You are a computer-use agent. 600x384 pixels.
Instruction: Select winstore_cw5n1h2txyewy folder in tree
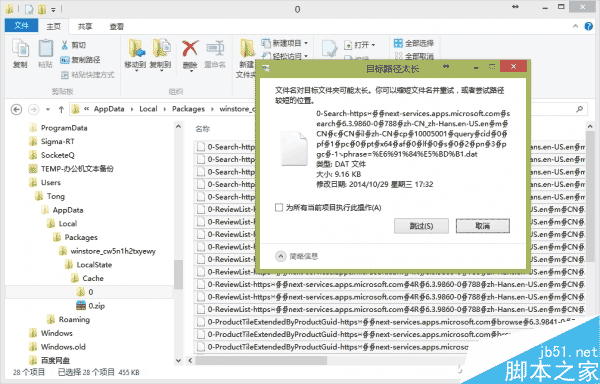[x=108, y=251]
